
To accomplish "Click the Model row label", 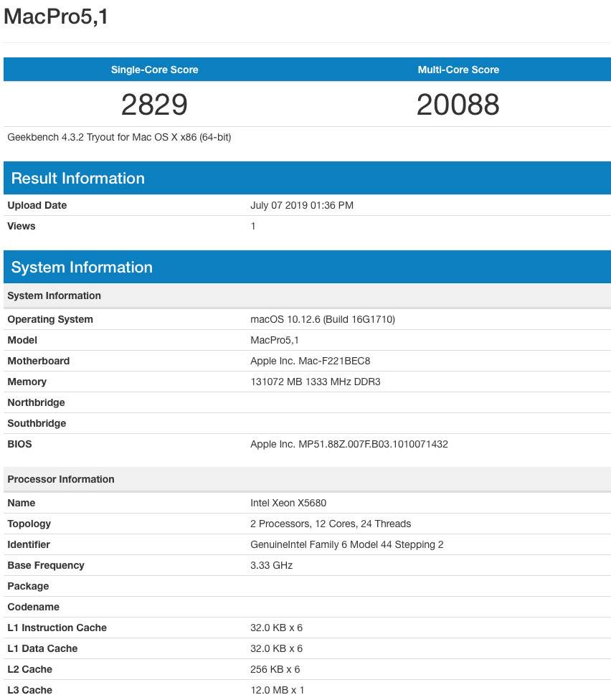I will tap(22, 340).
